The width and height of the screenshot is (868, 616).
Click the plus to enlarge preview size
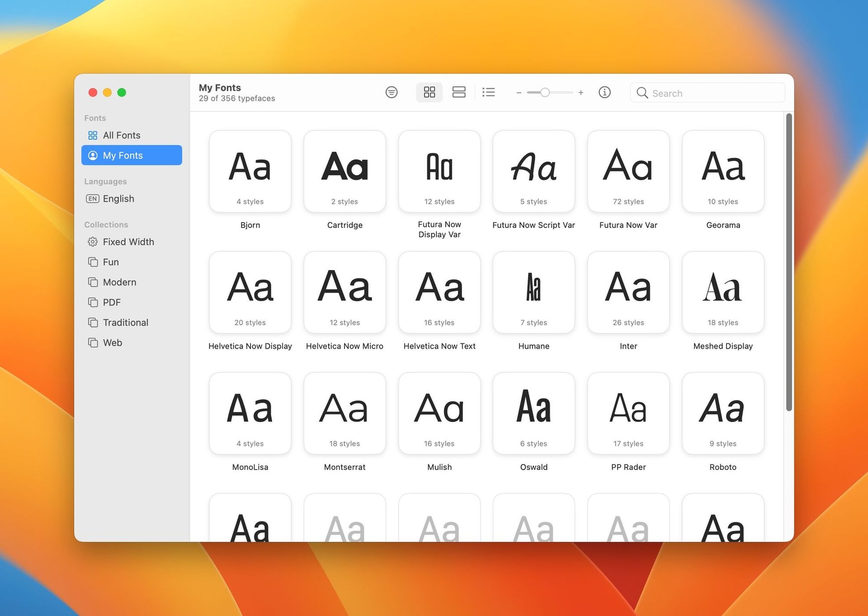coord(581,93)
